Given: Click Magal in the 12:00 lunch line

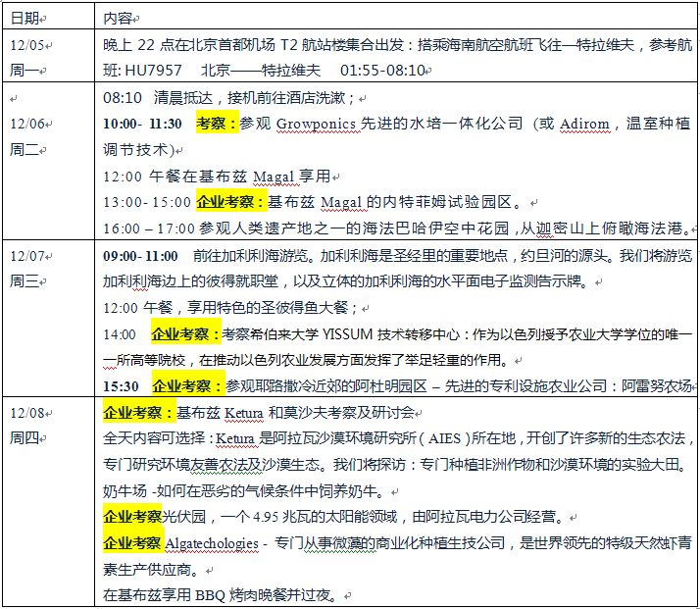Looking at the screenshot, I should (x=274, y=177).
